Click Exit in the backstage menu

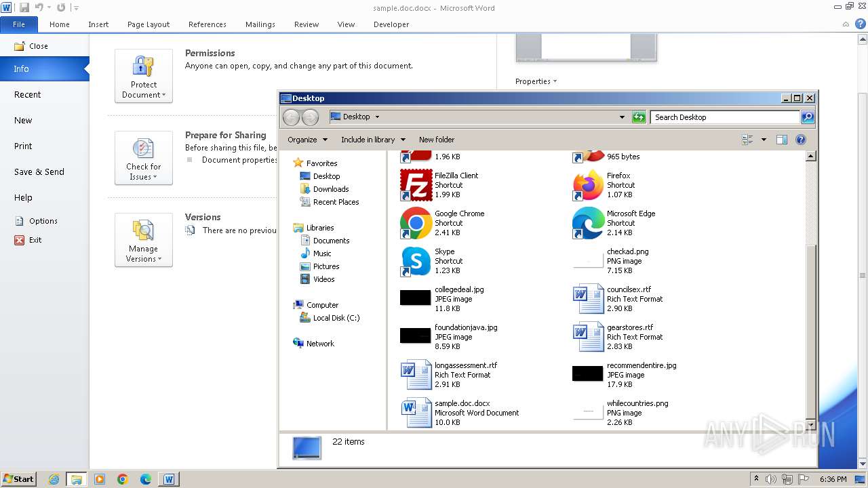(28, 240)
